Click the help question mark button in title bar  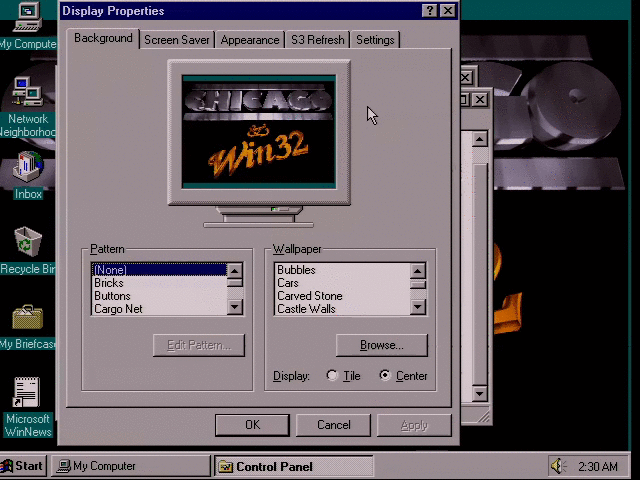429,10
